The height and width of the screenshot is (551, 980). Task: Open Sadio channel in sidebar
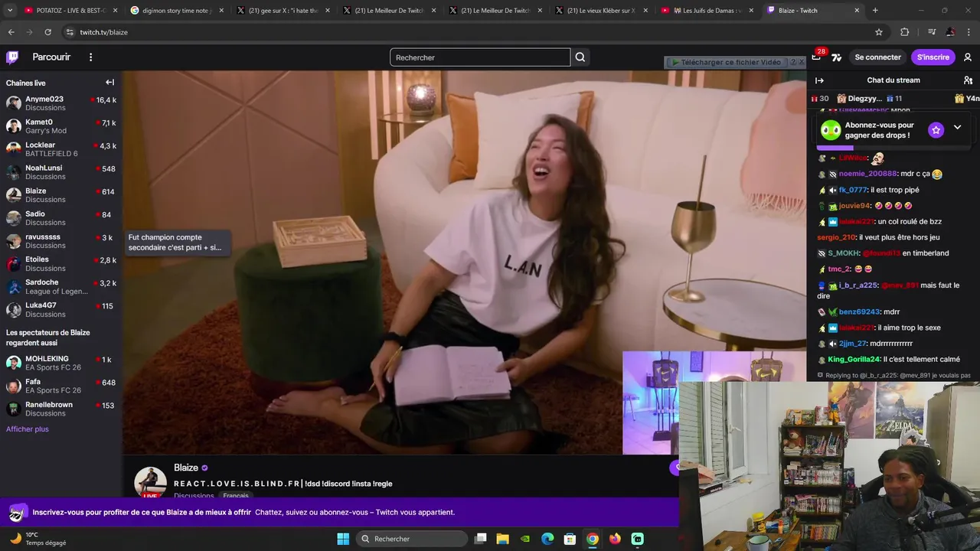coord(61,218)
